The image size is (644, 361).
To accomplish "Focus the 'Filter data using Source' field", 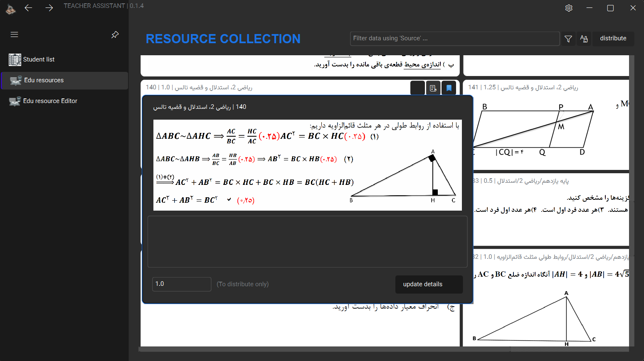I will pos(455,38).
